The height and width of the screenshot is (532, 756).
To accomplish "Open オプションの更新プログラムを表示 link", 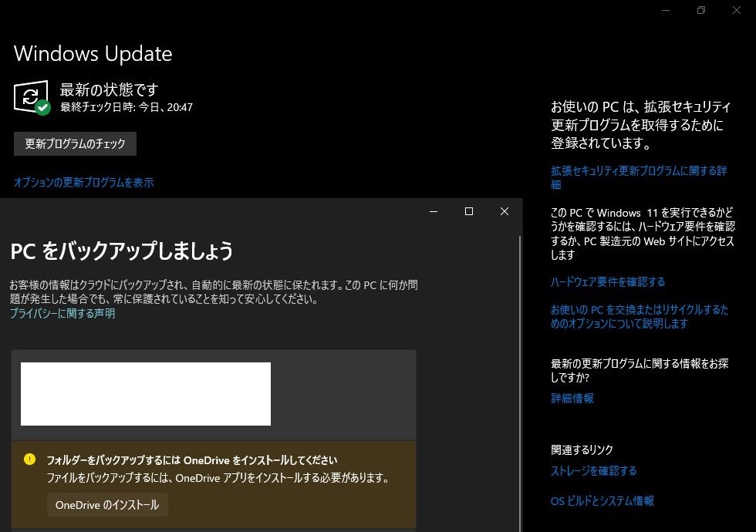I will pos(84,182).
